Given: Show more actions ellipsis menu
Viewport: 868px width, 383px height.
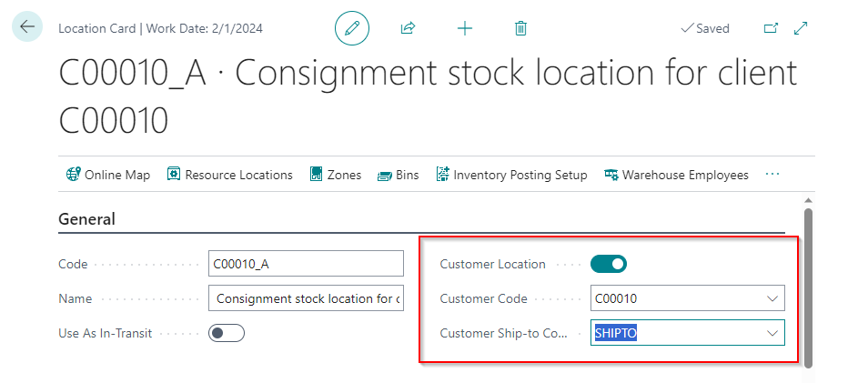Looking at the screenshot, I should pos(772,174).
